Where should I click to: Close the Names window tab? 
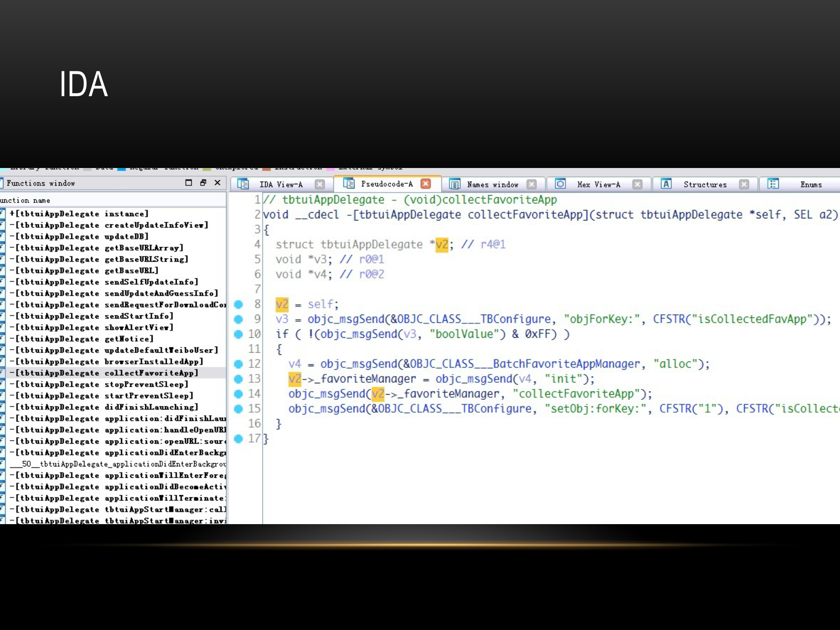point(531,184)
